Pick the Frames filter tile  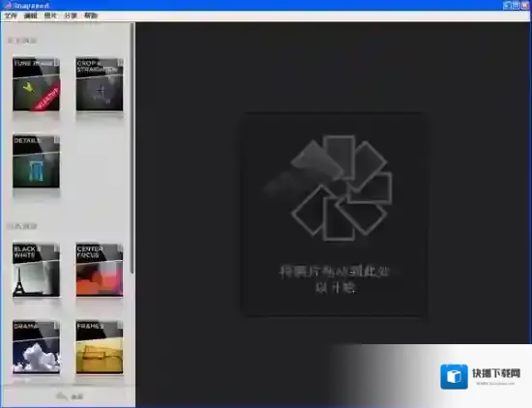(x=100, y=347)
